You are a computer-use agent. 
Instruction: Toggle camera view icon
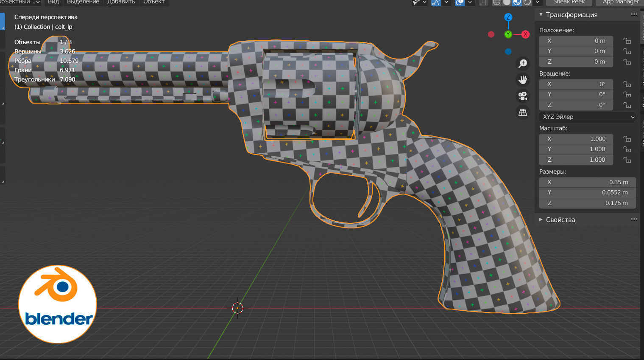click(523, 96)
